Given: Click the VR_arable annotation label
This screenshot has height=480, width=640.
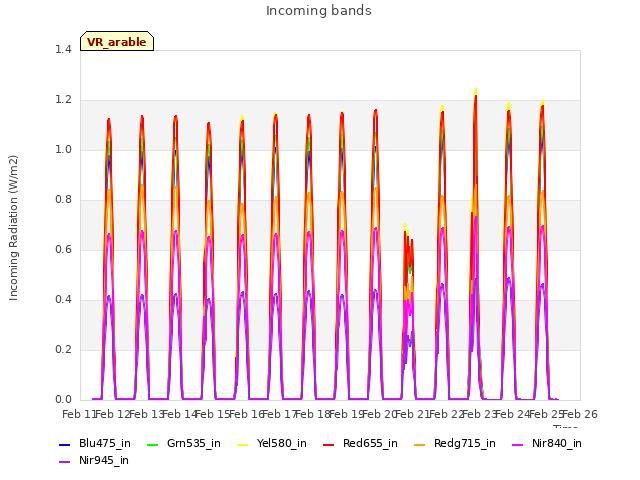Looking at the screenshot, I should [117, 41].
